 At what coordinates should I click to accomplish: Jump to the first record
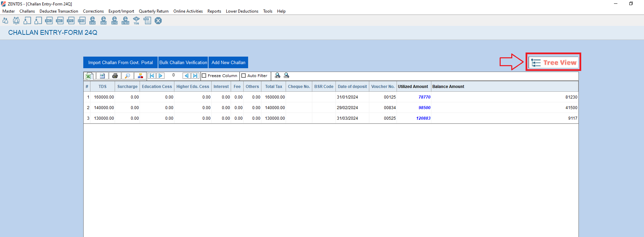152,76
